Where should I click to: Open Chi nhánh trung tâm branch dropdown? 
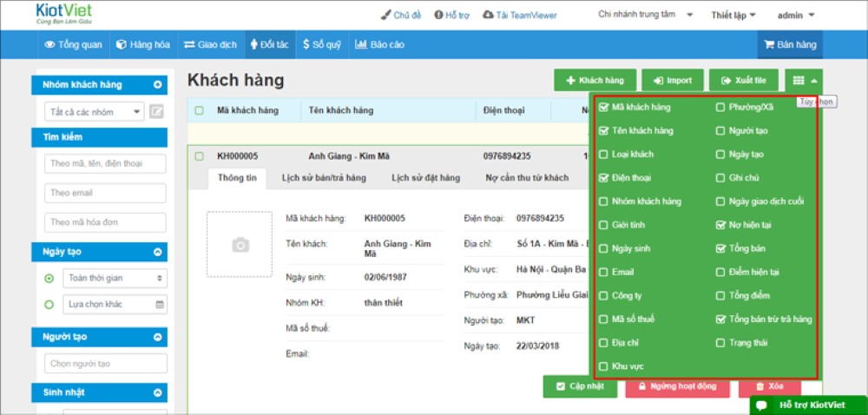point(646,15)
